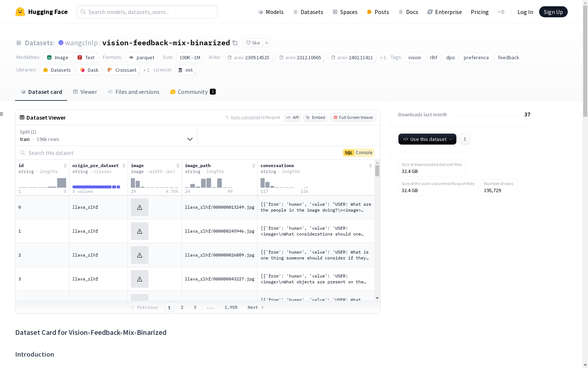Open Docs in the top navigation
The image size is (588, 368).
[x=408, y=12]
